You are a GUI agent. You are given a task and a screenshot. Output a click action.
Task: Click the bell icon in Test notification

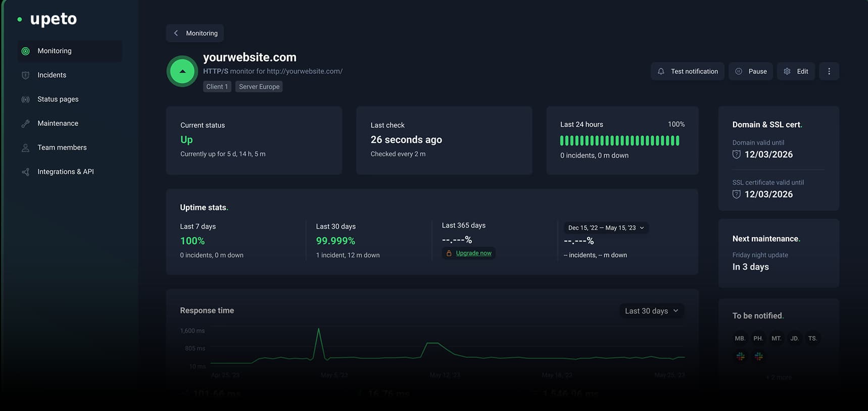click(x=661, y=72)
